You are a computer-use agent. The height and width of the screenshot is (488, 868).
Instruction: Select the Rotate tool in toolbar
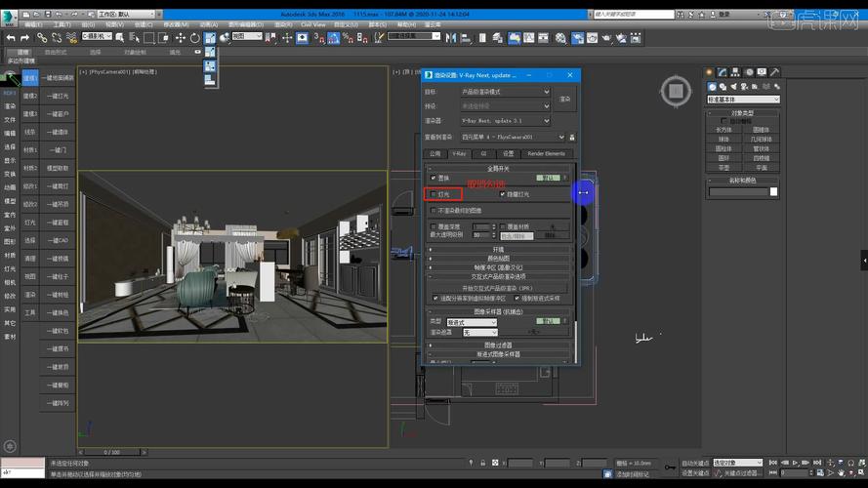click(196, 38)
